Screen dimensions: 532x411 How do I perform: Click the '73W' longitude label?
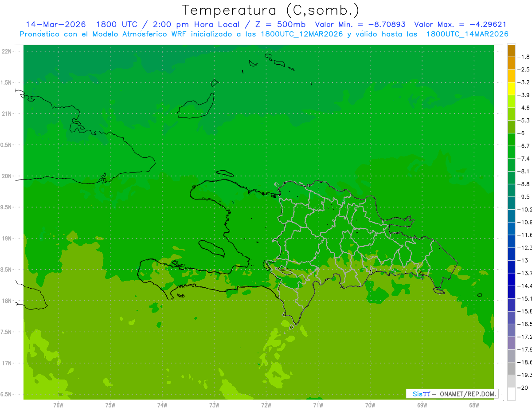(x=214, y=405)
